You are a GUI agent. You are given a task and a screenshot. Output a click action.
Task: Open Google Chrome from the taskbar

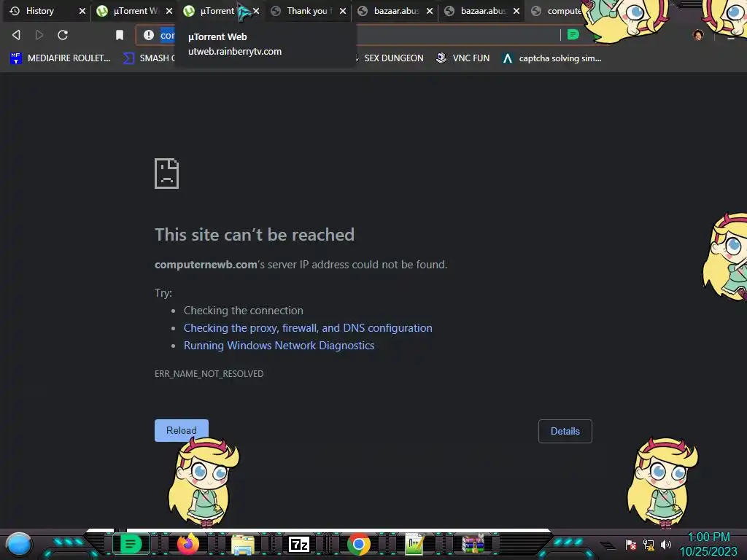pyautogui.click(x=359, y=544)
